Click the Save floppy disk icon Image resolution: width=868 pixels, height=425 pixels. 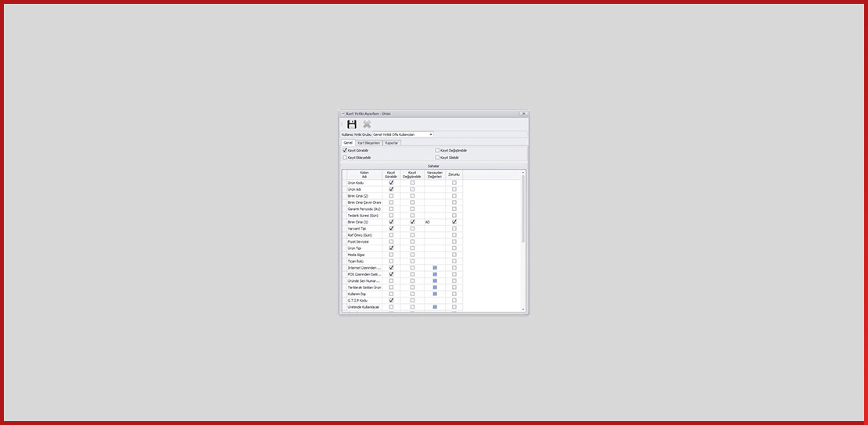click(x=352, y=124)
